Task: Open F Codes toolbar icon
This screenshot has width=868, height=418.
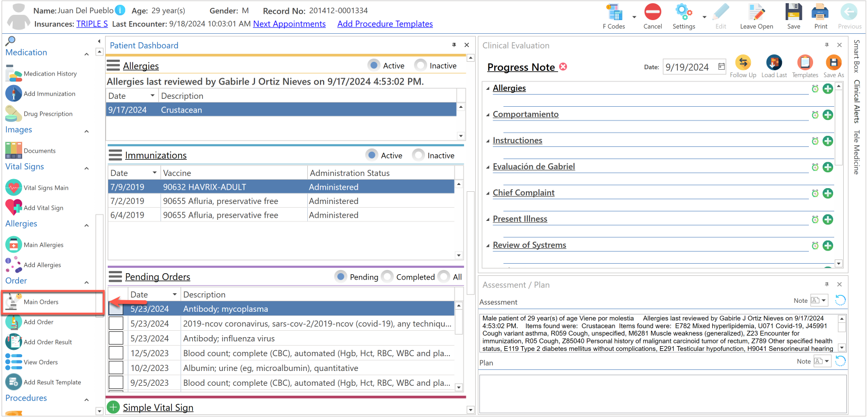Action: coord(614,12)
